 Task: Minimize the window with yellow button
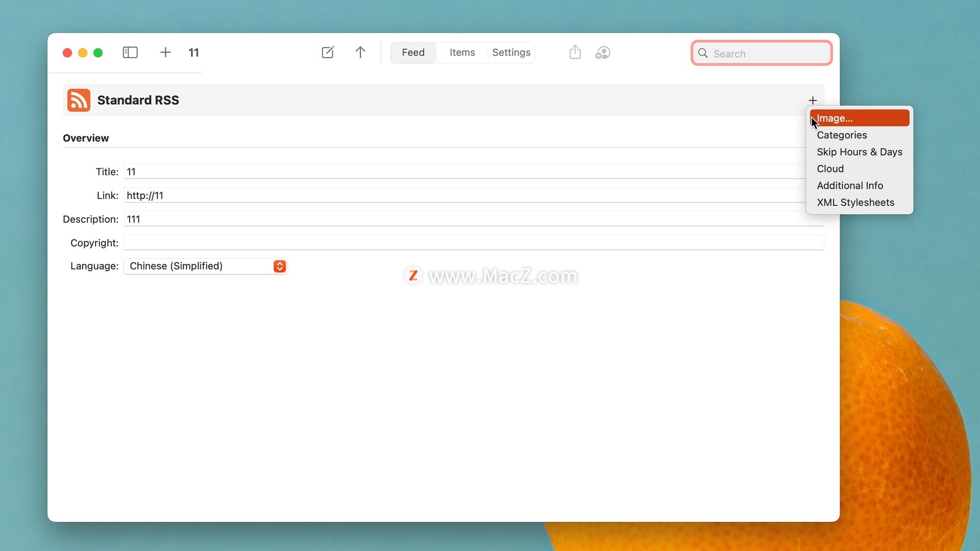[83, 53]
